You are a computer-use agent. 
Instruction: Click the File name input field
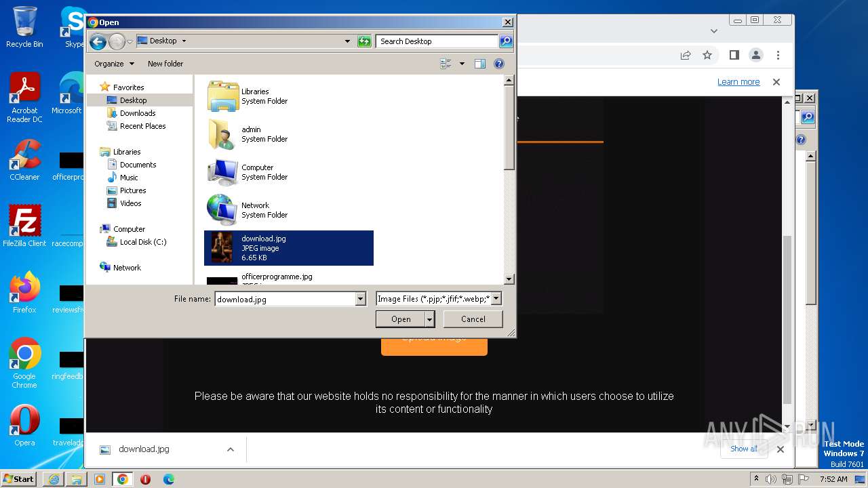tap(285, 299)
